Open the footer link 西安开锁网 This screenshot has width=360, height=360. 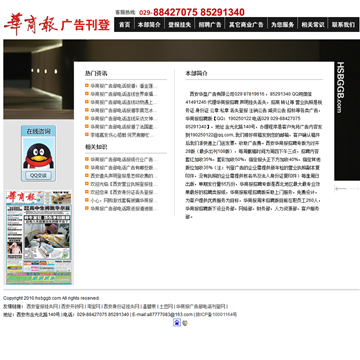[x=72, y=306]
